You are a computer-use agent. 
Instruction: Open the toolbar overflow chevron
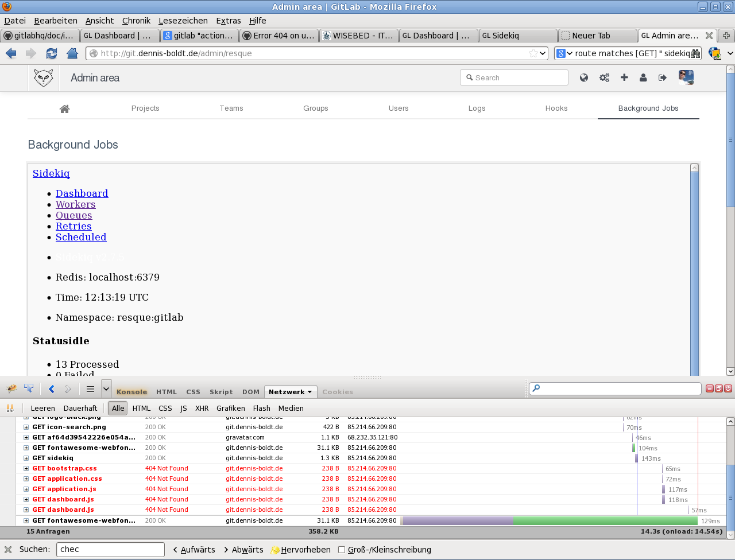pyautogui.click(x=730, y=53)
